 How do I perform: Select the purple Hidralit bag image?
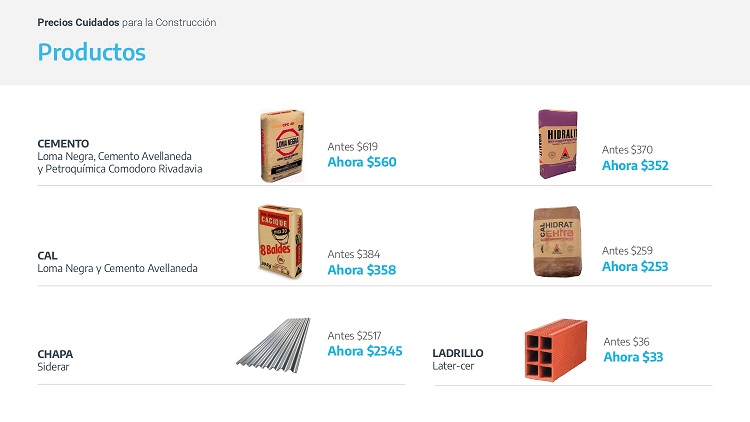pos(558,144)
